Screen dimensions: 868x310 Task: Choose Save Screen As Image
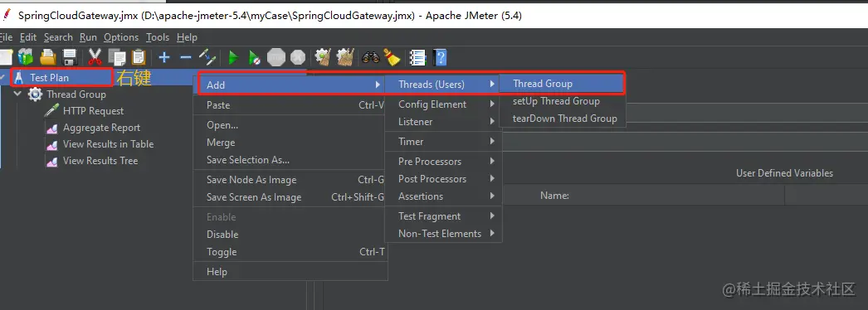tap(290, 197)
